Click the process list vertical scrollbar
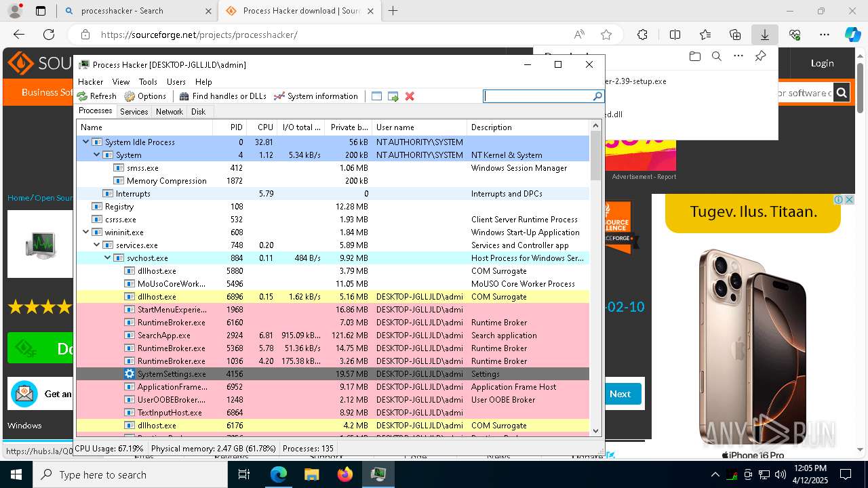Image resolution: width=868 pixels, height=488 pixels. (x=595, y=155)
